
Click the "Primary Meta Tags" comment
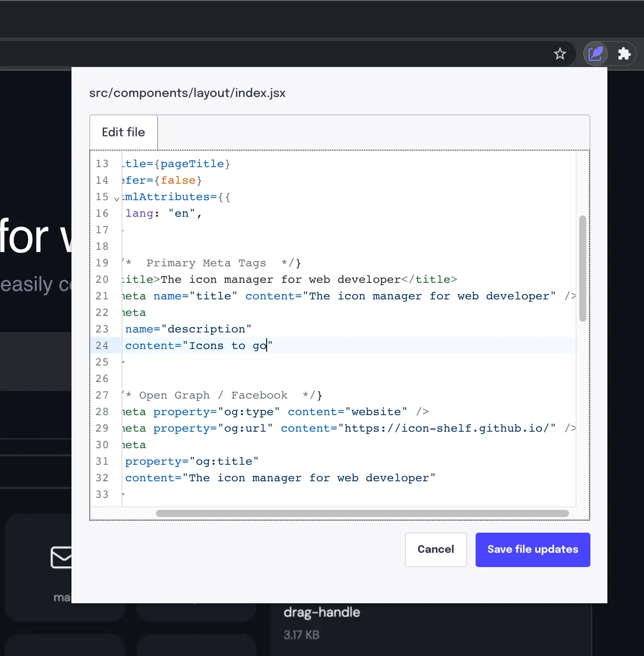pos(206,263)
